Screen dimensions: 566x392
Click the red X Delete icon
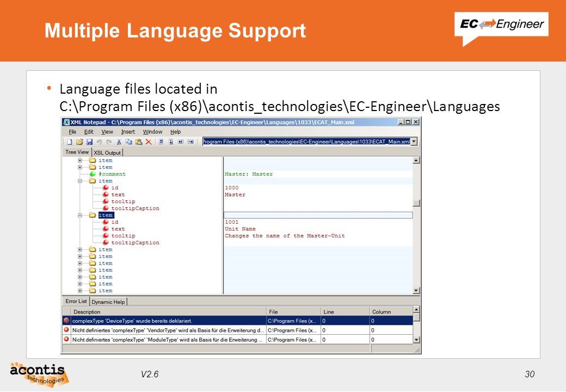149,142
